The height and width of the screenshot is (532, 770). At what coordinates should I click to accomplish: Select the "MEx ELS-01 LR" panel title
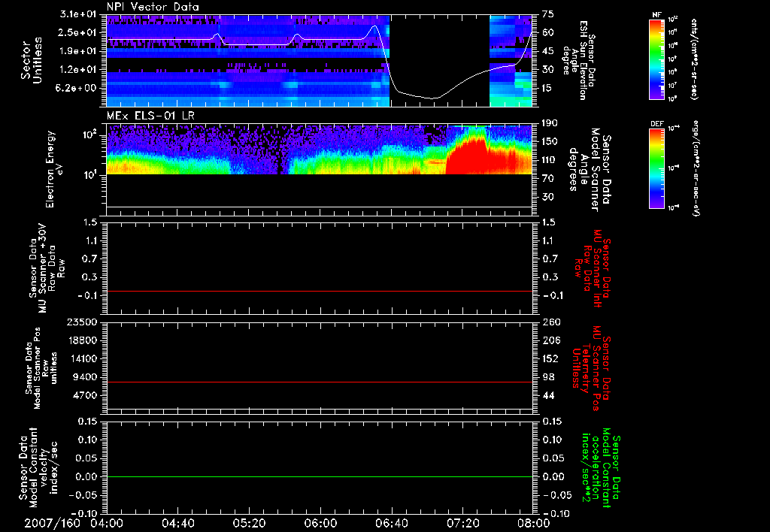(150, 116)
